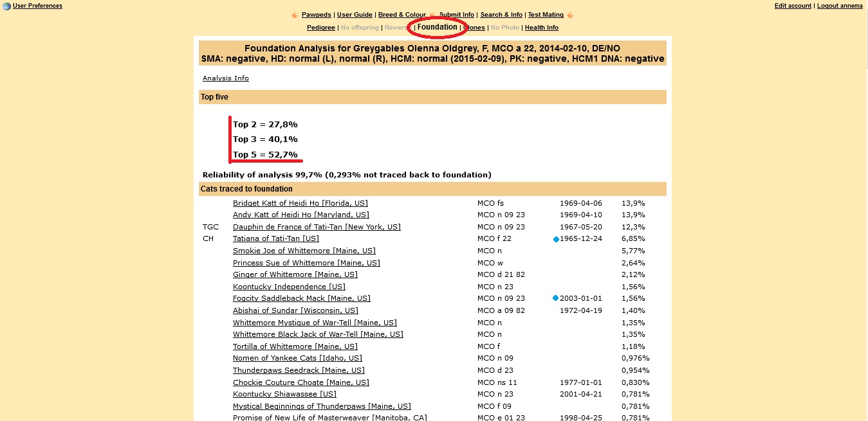868x421 pixels.
Task: Click the blue diamond next to Tatiana's birth date
Action: pos(556,239)
